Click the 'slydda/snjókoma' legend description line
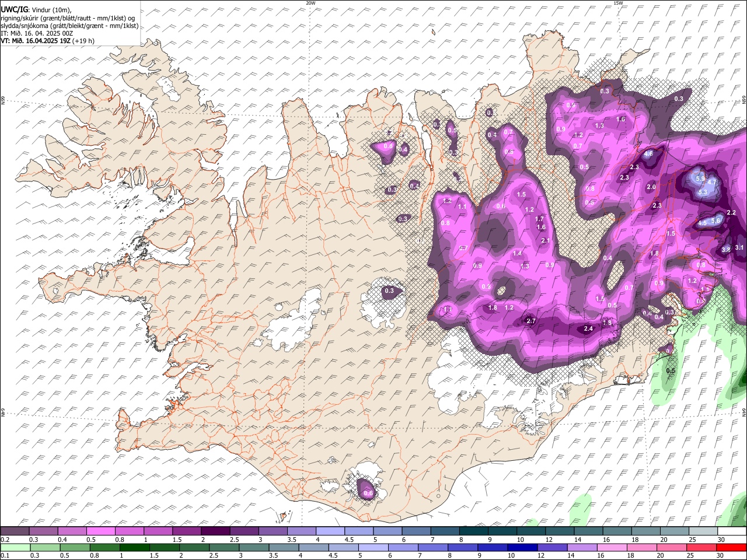Image resolution: width=747 pixels, height=560 pixels. pos(69,26)
